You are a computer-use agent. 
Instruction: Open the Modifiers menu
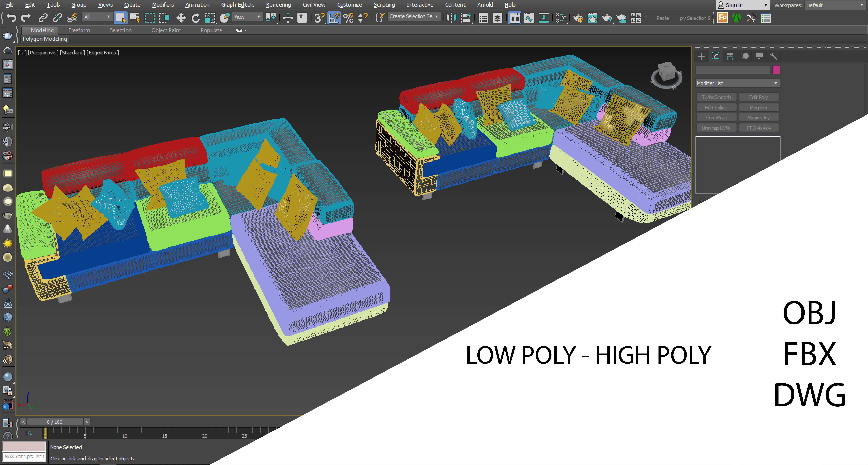[163, 5]
